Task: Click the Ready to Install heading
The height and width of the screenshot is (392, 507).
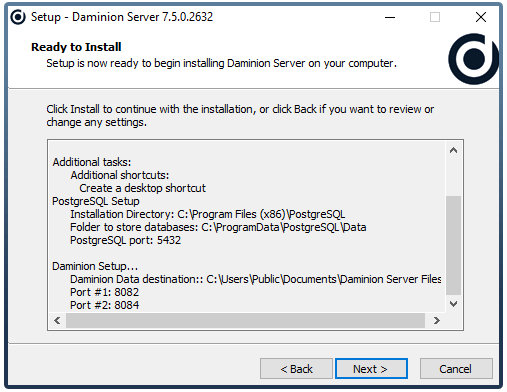Action: (76, 47)
